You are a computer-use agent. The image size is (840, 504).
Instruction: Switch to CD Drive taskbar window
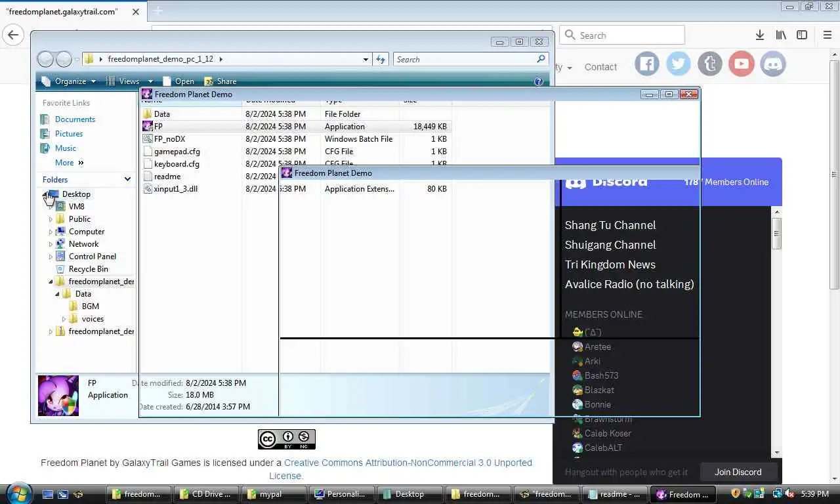206,494
